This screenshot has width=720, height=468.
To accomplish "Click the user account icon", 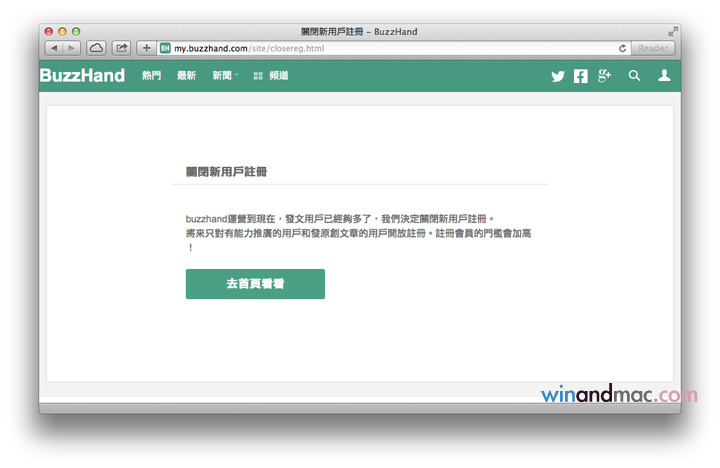I will pyautogui.click(x=664, y=76).
